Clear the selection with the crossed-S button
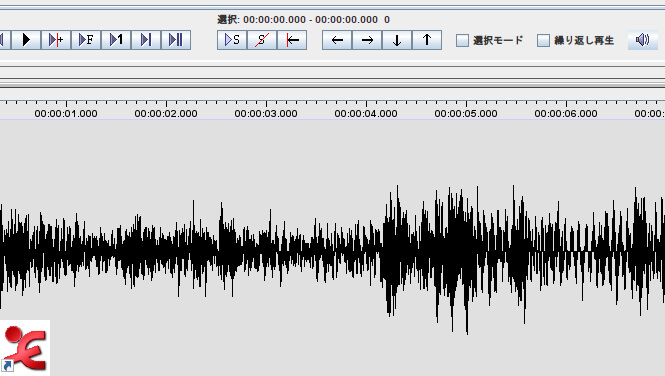The image size is (665, 376). click(262, 40)
